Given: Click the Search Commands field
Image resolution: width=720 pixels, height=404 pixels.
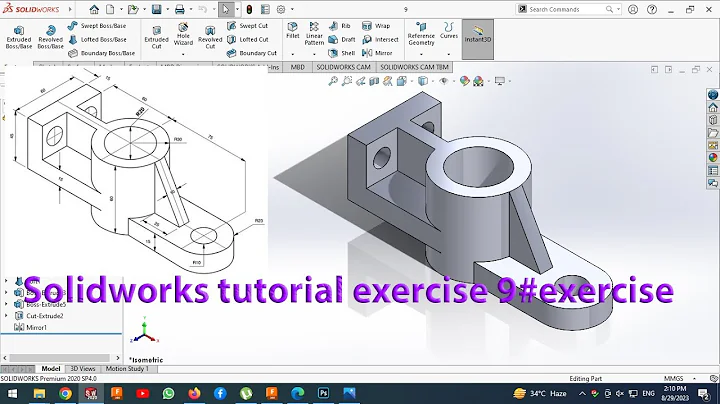Looking at the screenshot, I should click(569, 9).
